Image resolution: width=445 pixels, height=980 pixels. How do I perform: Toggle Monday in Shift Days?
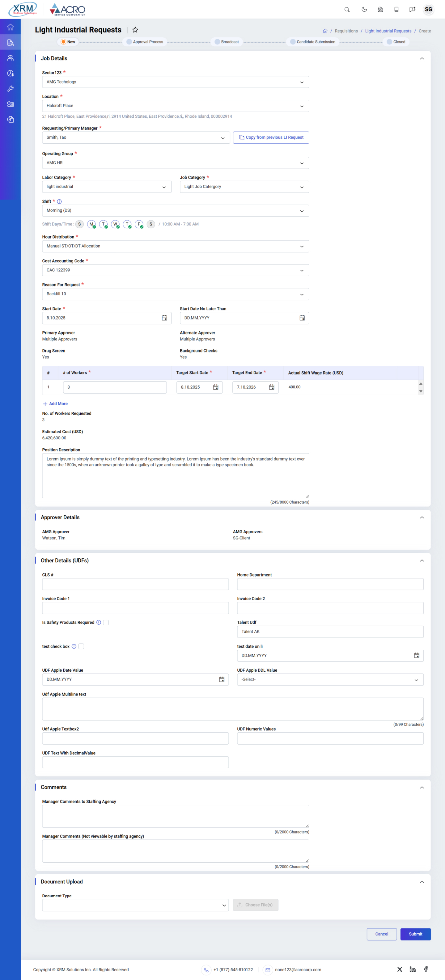[x=91, y=224]
